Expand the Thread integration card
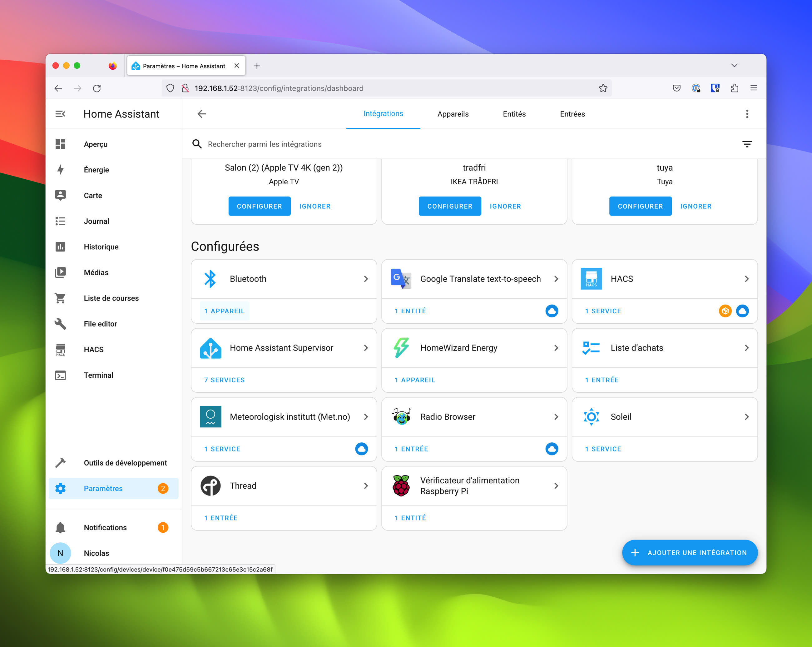812x647 pixels. click(x=366, y=486)
